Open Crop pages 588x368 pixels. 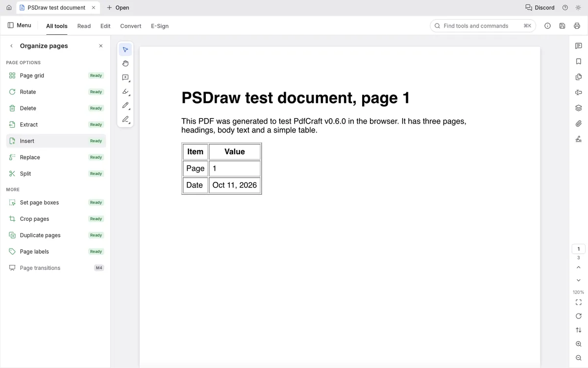pyautogui.click(x=56, y=219)
